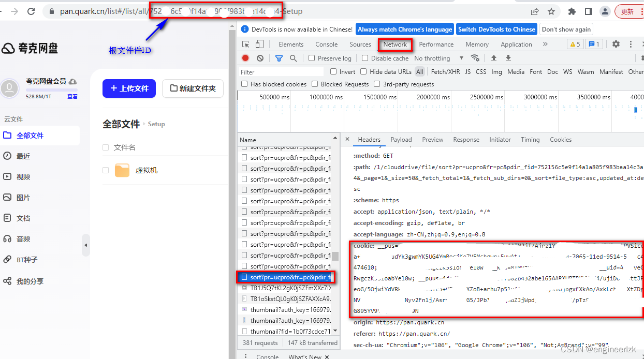Viewport: 644px width, 359px height.
Task: Open the Sources panel tab
Action: click(x=360, y=44)
